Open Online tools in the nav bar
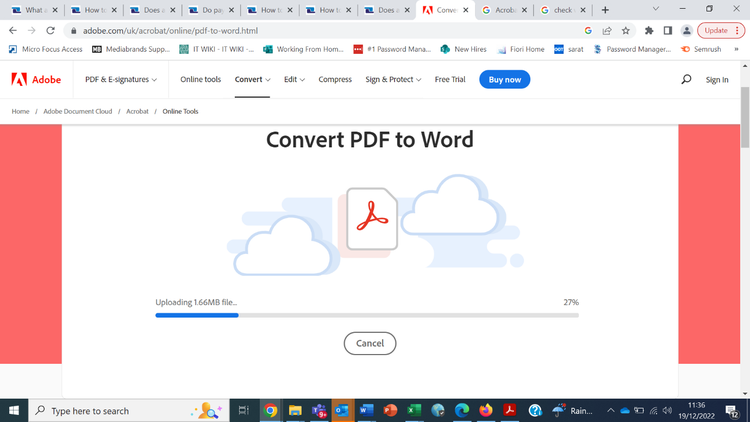 click(x=200, y=79)
